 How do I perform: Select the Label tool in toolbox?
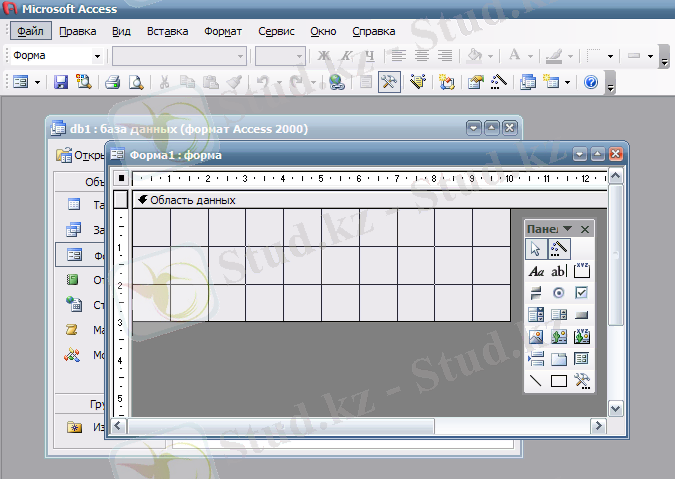[536, 271]
